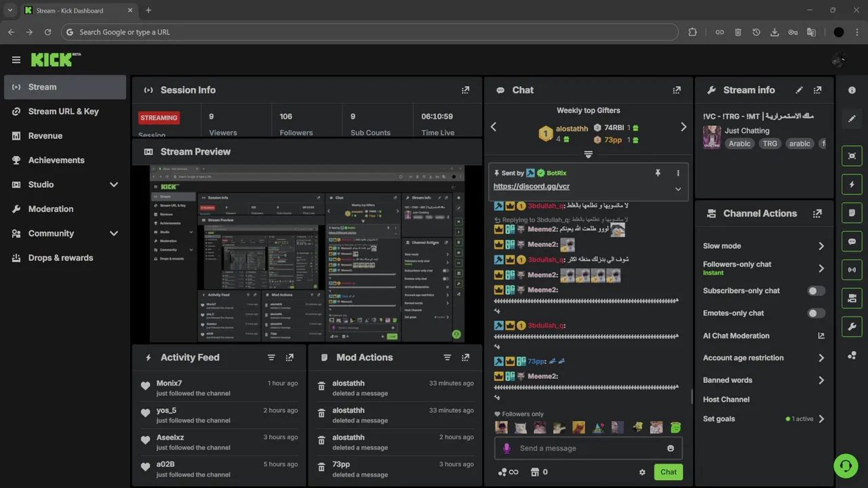Click the Send a message input
The image size is (868, 488).
[588, 448]
